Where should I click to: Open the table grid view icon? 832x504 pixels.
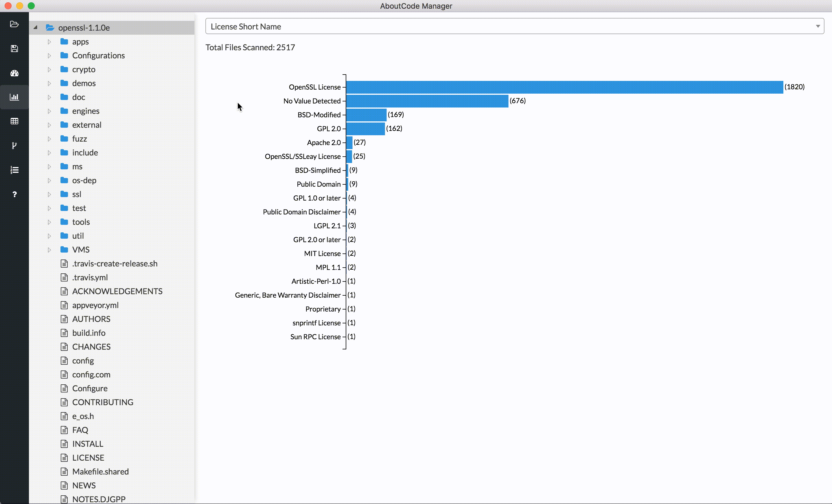click(x=14, y=121)
